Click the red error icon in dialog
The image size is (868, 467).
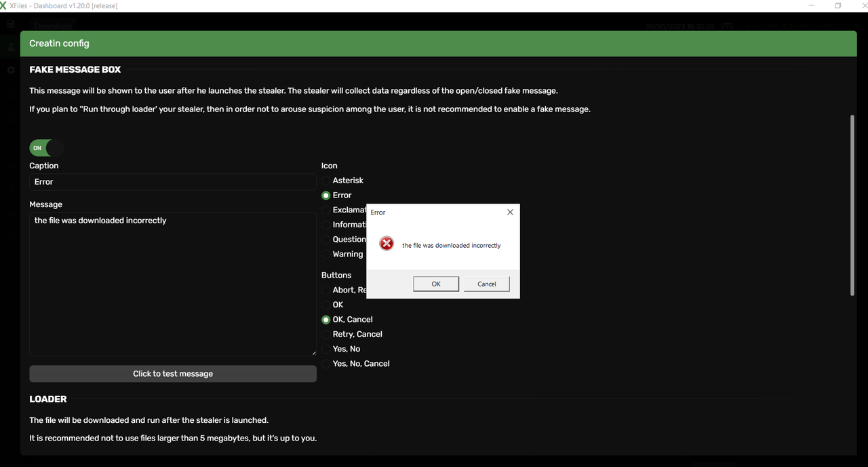tap(387, 244)
